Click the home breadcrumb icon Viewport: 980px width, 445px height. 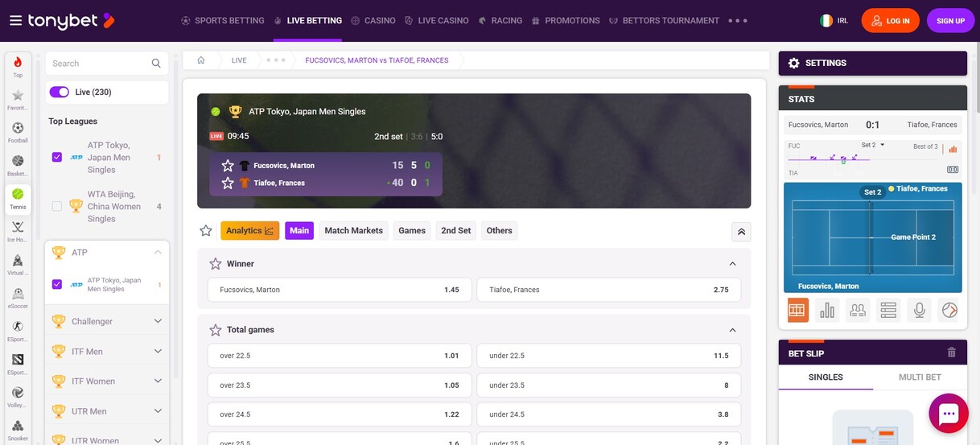pyautogui.click(x=201, y=60)
